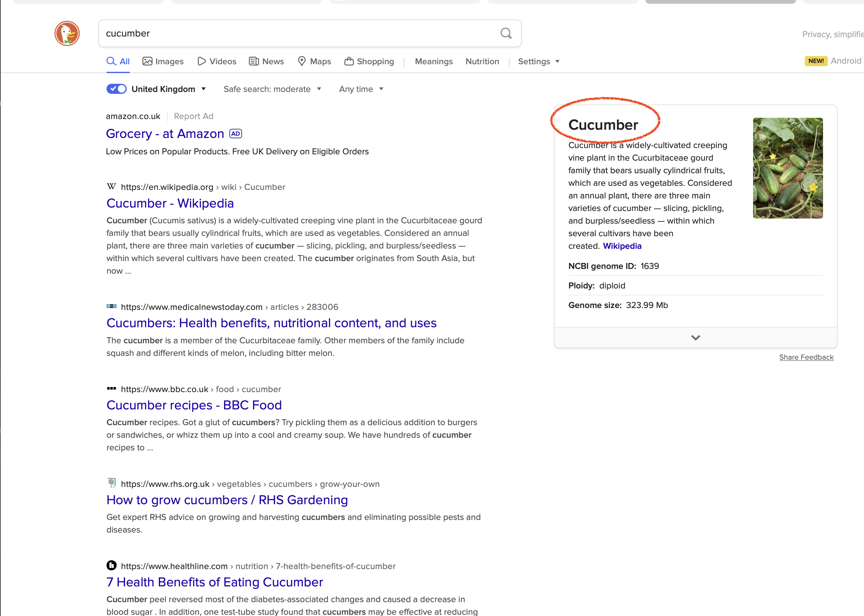Click the AD badge next to Amazon
The height and width of the screenshot is (616, 864).
tap(236, 134)
